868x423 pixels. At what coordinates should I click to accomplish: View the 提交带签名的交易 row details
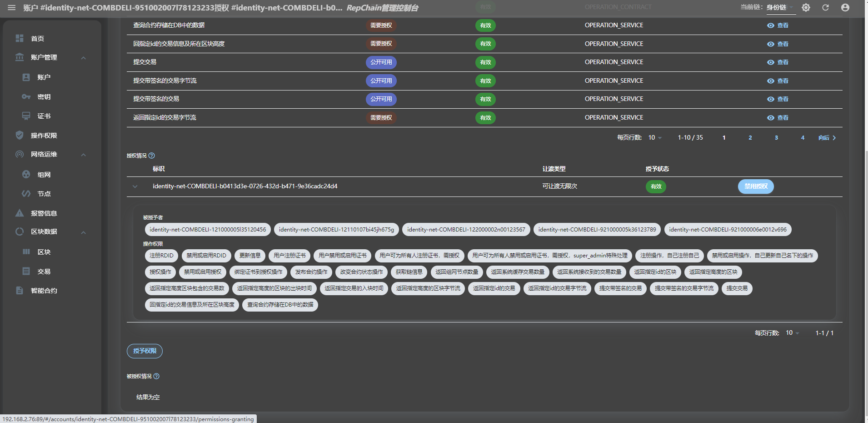[x=778, y=99]
